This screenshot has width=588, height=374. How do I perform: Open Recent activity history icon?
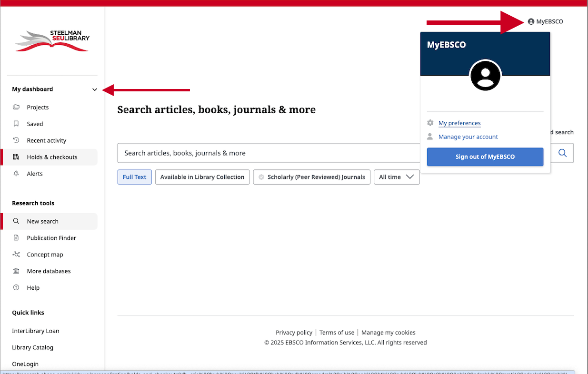click(16, 140)
